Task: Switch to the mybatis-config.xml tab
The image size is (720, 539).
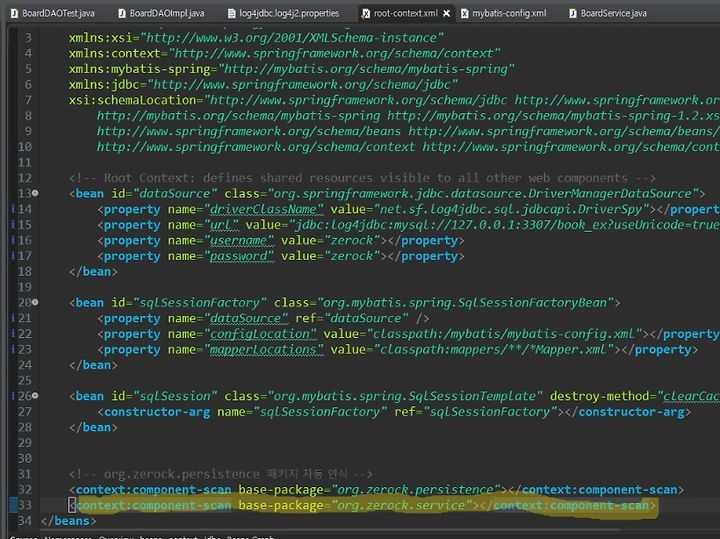Action: pos(504,13)
